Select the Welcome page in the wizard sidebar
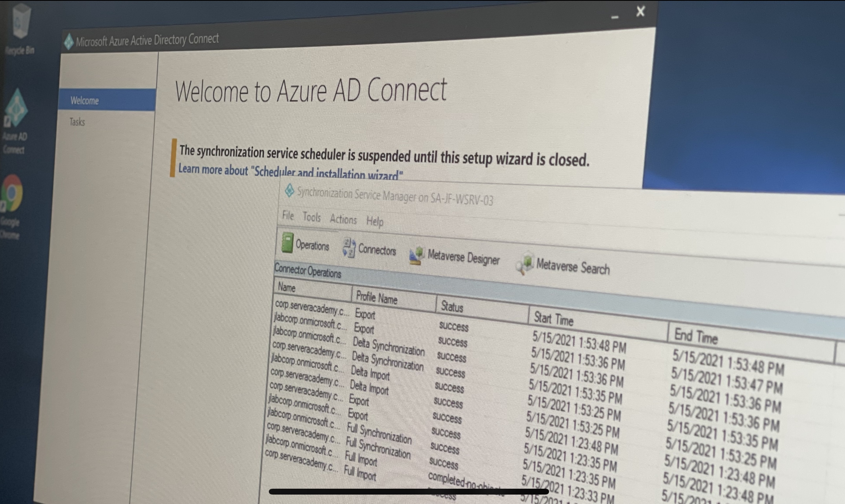This screenshot has width=845, height=504. pyautogui.click(x=84, y=100)
